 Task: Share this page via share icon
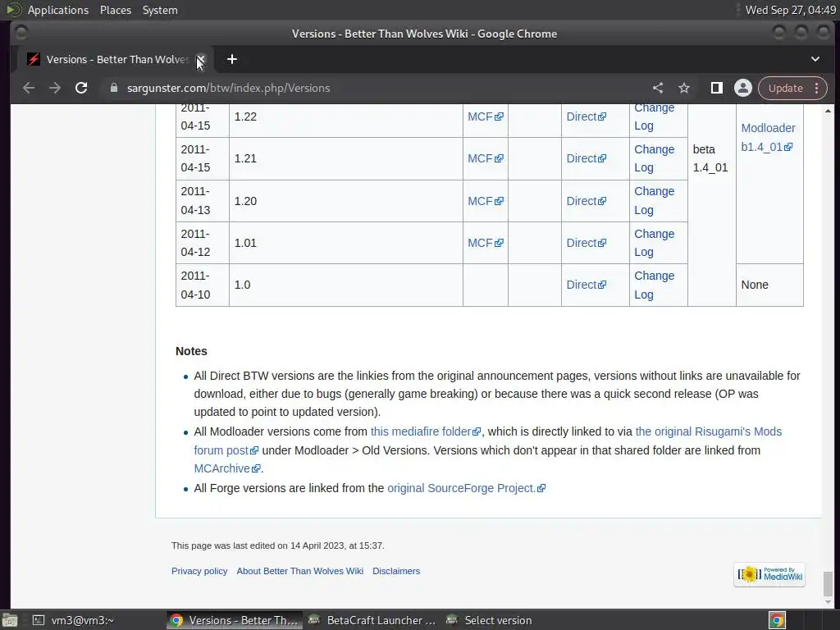658,88
